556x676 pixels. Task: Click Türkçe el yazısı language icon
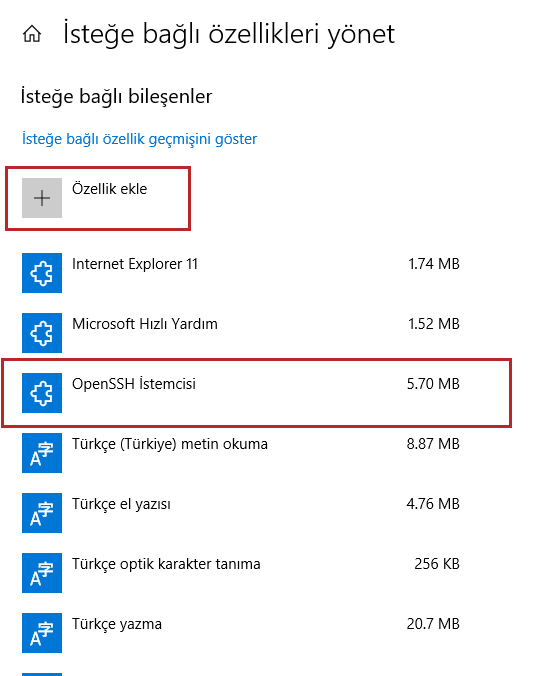point(42,513)
